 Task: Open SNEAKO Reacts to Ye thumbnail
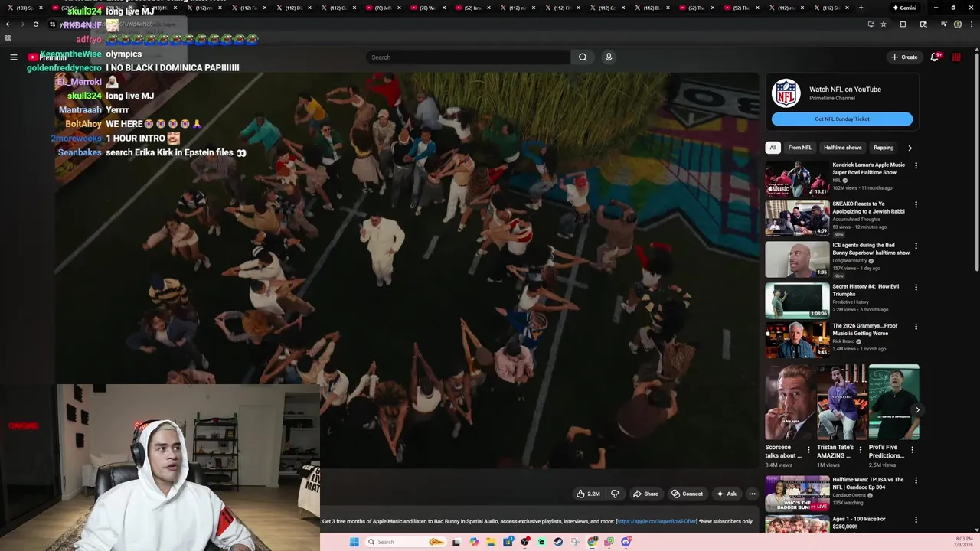tap(797, 218)
